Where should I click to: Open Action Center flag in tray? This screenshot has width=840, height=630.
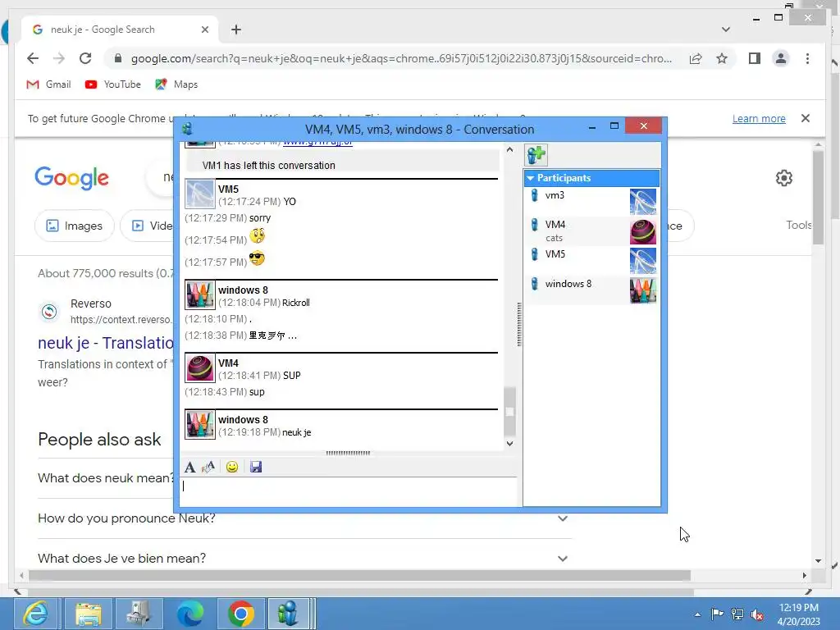coord(717,614)
